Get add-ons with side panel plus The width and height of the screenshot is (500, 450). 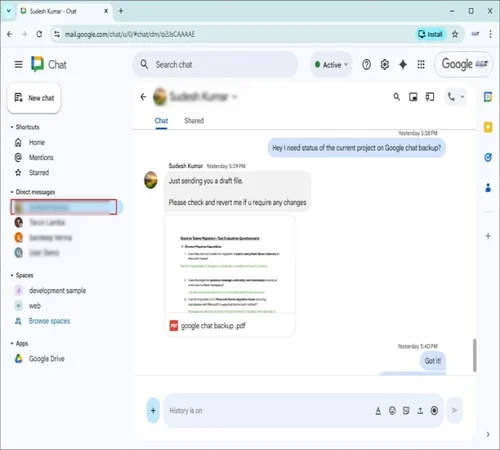pyautogui.click(x=488, y=236)
